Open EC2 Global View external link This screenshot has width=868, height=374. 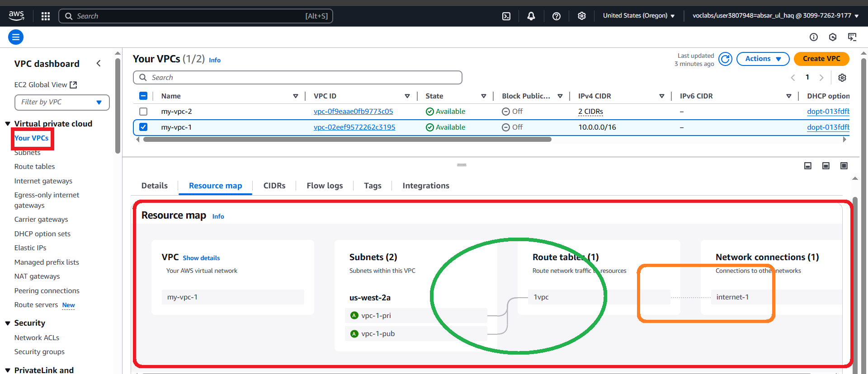click(46, 85)
